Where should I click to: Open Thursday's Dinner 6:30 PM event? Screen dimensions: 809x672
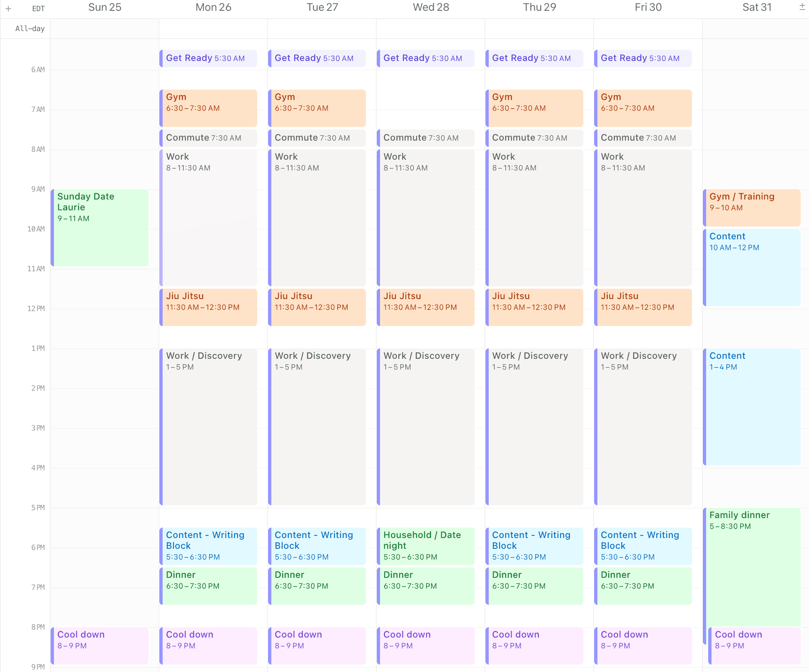534,585
